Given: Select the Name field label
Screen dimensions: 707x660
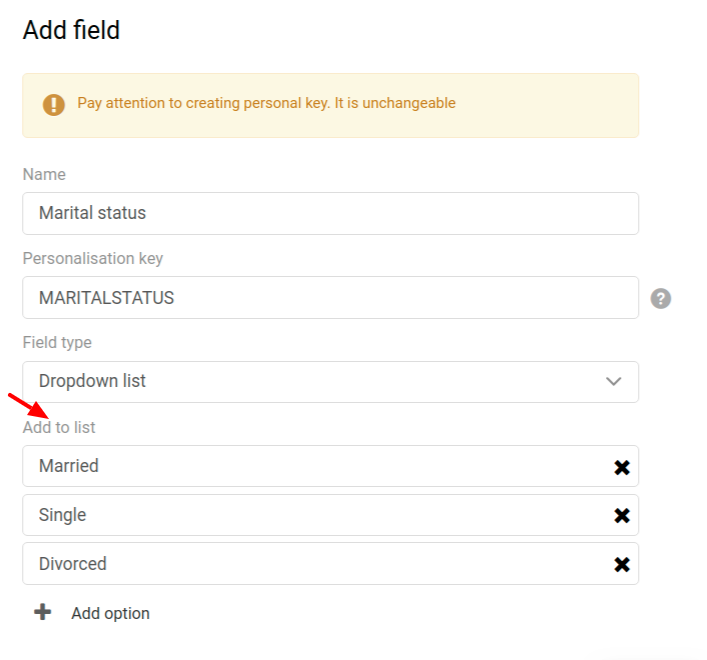Looking at the screenshot, I should (x=44, y=174).
